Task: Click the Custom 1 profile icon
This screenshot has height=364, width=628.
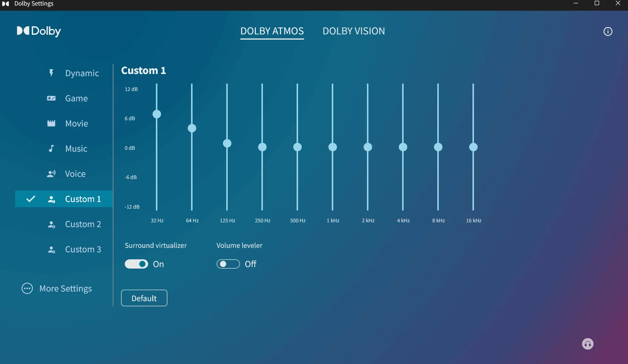Action: (x=51, y=199)
